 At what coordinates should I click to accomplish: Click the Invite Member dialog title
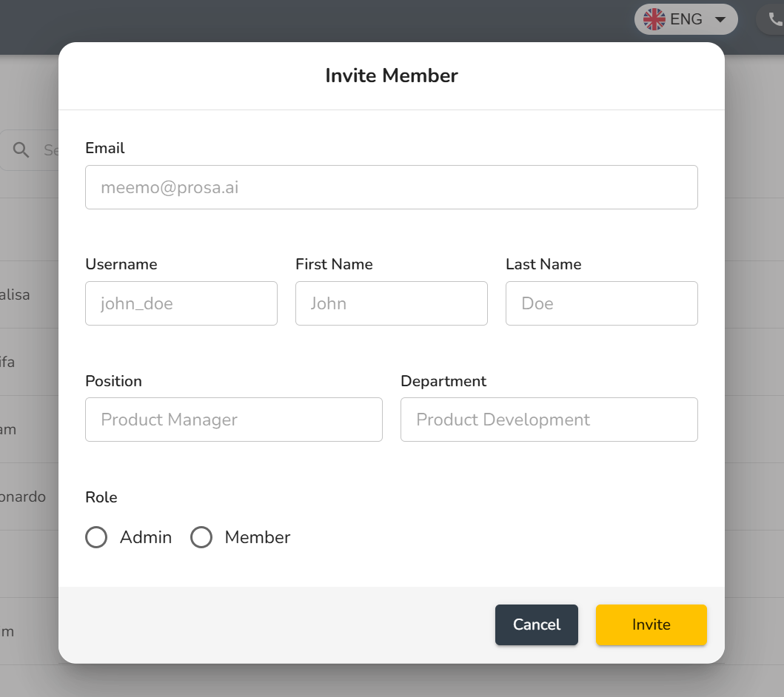[x=392, y=75]
